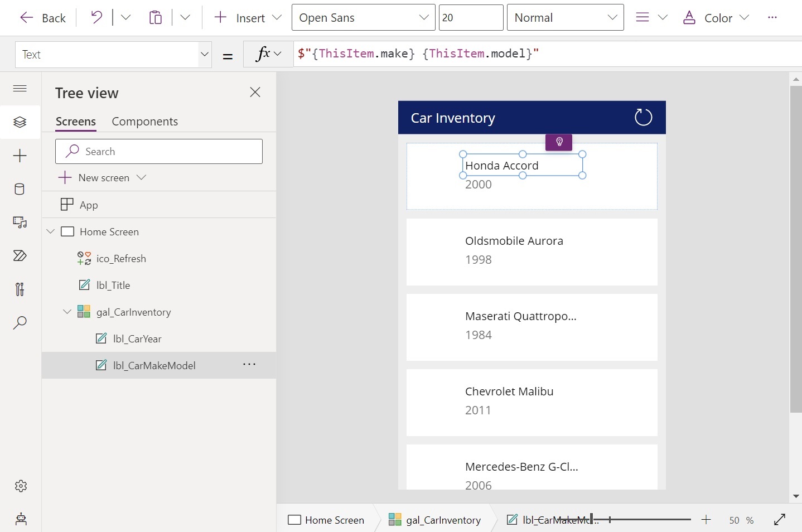
Task: Click the paste clipboard icon
Action: [x=156, y=18]
